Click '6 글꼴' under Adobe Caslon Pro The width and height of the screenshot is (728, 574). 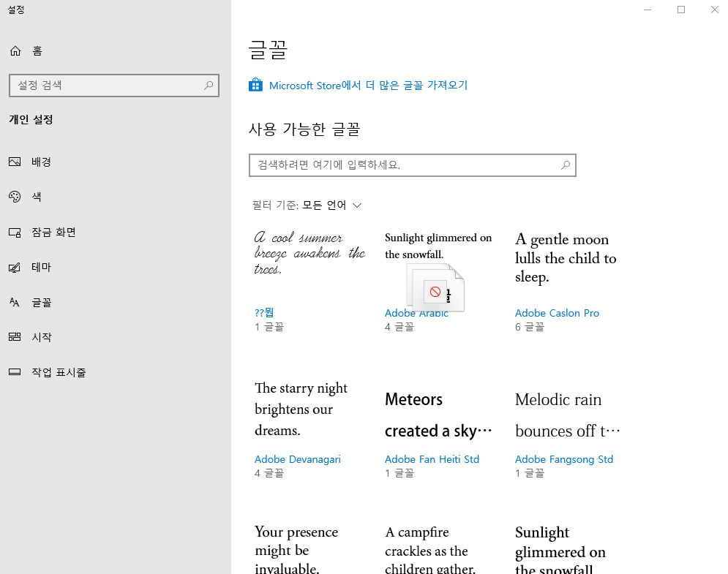point(529,327)
